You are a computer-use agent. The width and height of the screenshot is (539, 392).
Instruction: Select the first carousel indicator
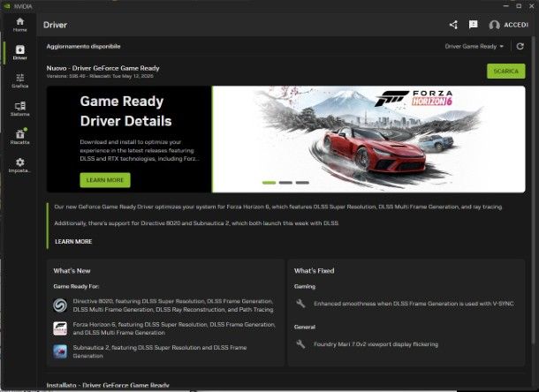[x=269, y=183]
